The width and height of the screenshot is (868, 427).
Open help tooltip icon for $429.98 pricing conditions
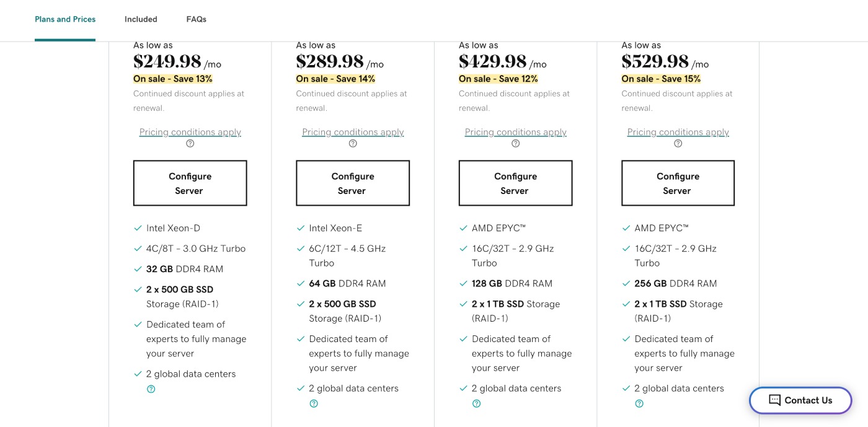(x=515, y=143)
